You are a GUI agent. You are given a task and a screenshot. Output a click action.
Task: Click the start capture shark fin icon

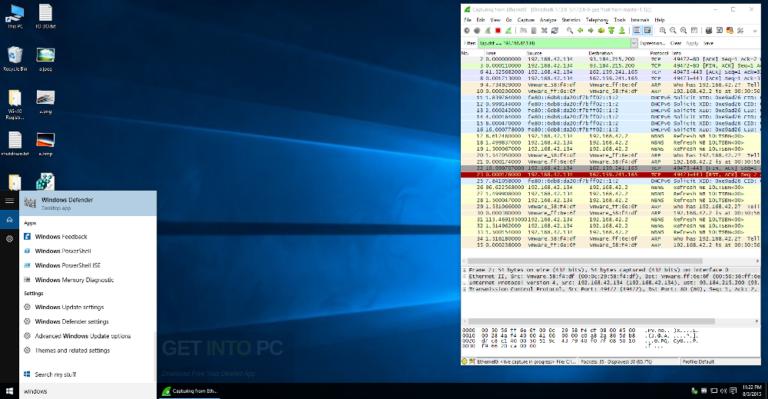click(x=488, y=30)
